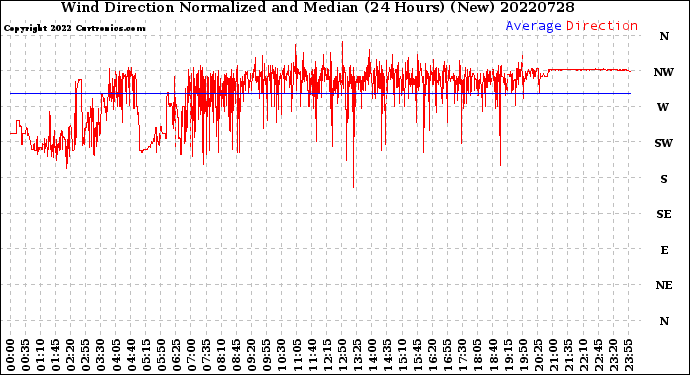Click the 11:05 time label

pyautogui.click(x=297, y=355)
